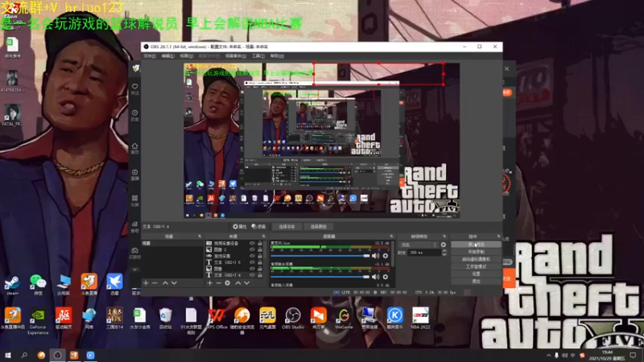Go to 首页 home icon in Douyu sidebar
Screen dimensions: 644x362
coord(134,148)
